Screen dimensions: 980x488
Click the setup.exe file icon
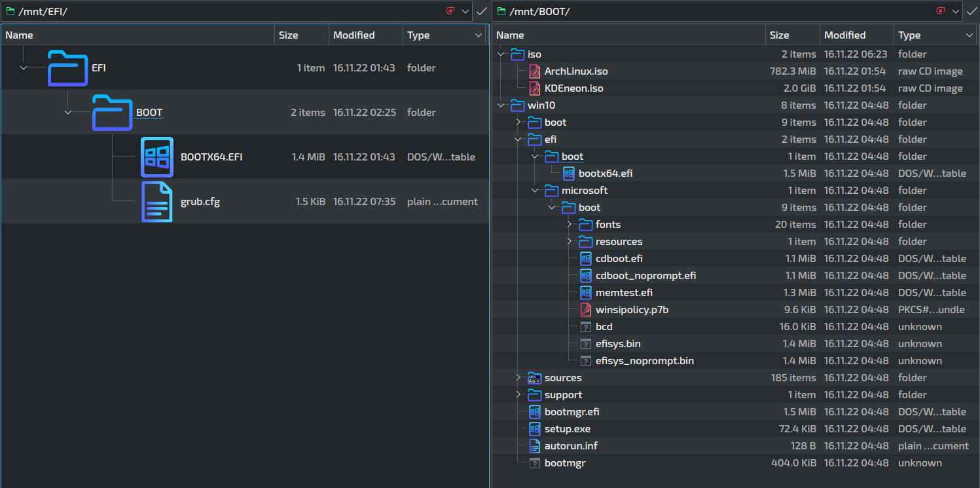coord(535,429)
